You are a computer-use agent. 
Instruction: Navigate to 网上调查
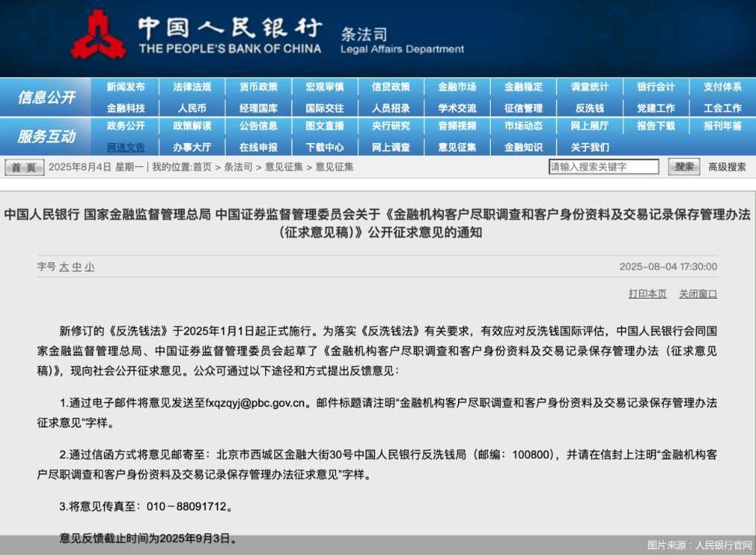[x=391, y=147]
